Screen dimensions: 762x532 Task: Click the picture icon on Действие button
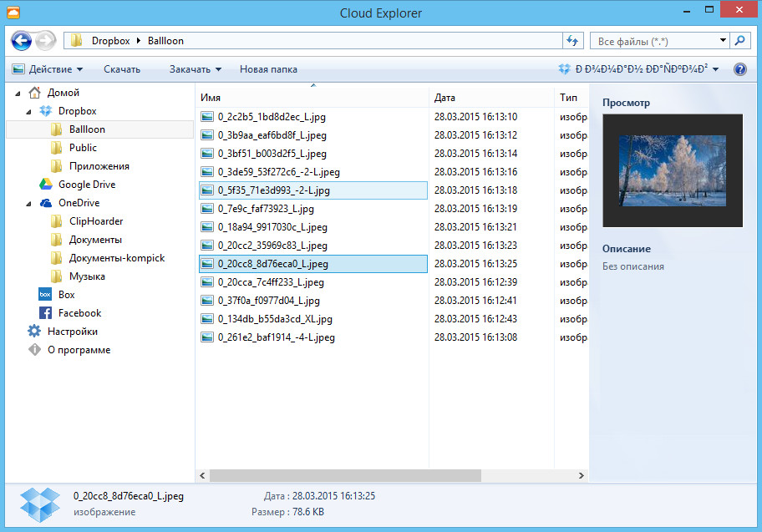[x=18, y=69]
